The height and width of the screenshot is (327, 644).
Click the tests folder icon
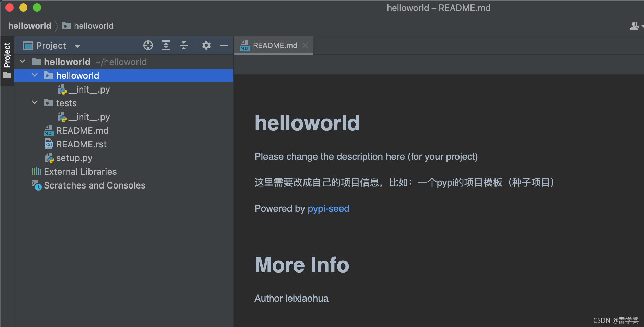click(49, 102)
